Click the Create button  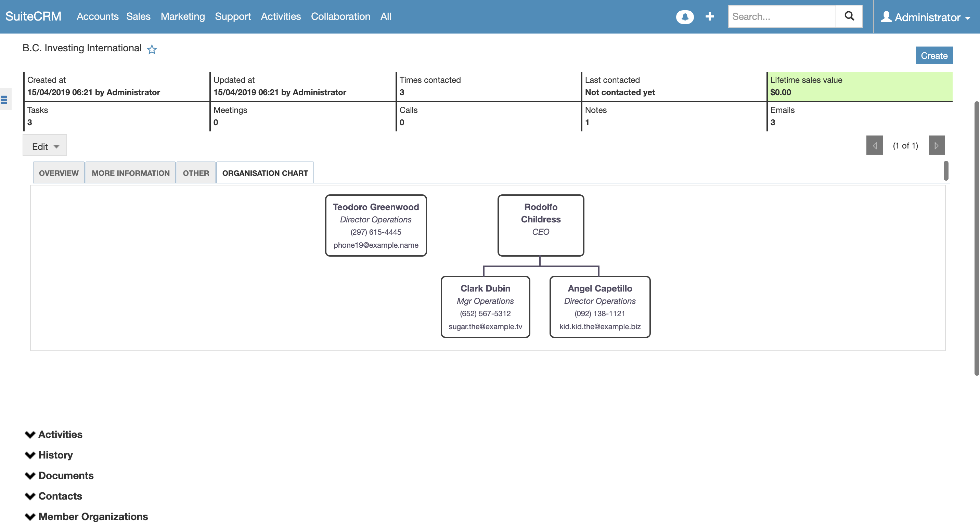[934, 55]
